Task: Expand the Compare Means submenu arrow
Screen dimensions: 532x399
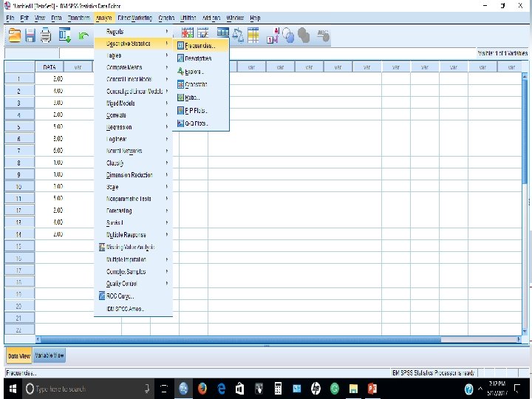Action: (167, 67)
